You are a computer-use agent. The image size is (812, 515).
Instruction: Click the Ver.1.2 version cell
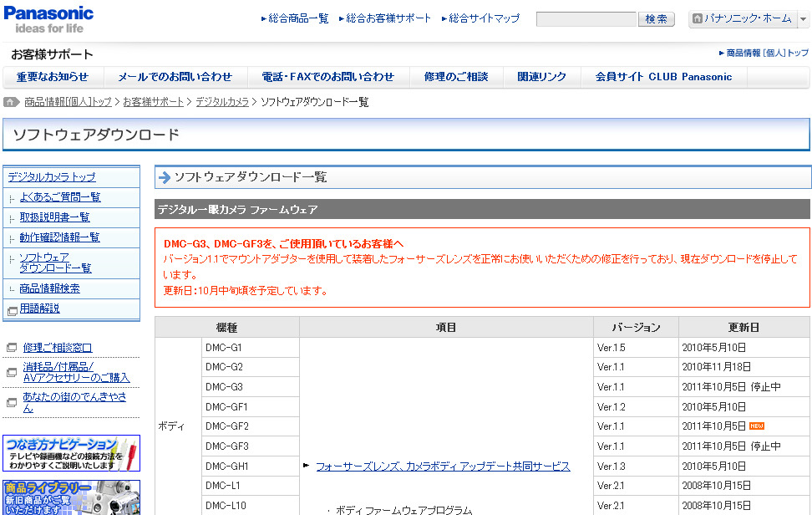coord(636,406)
